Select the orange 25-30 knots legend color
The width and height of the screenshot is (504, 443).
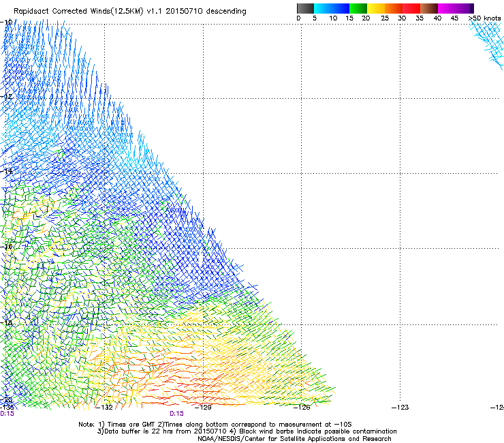pyautogui.click(x=394, y=8)
